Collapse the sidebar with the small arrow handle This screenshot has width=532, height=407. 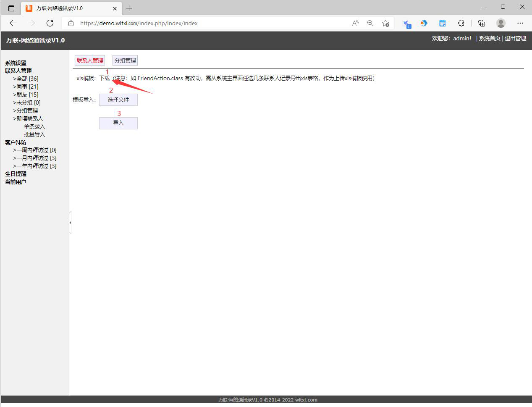click(x=70, y=222)
